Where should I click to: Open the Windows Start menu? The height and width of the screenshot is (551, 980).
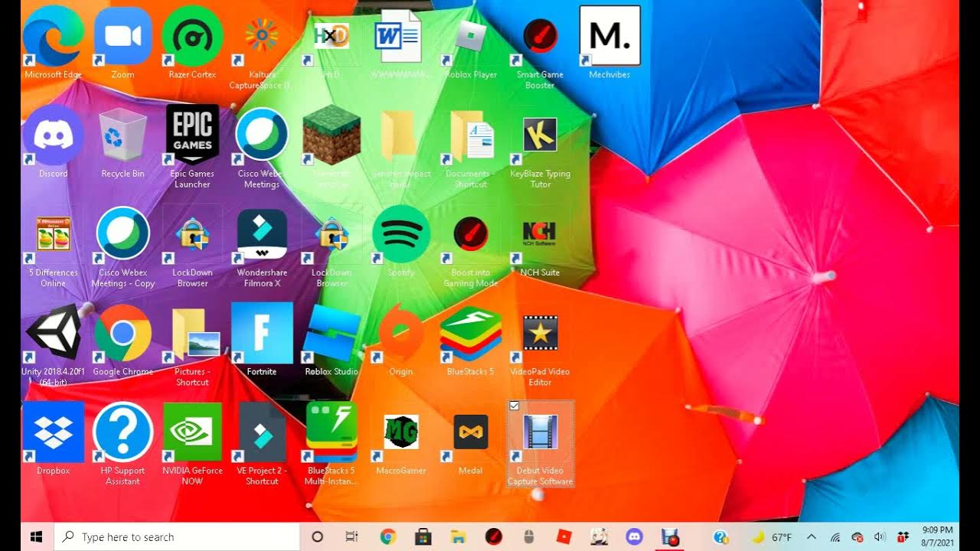[36, 536]
